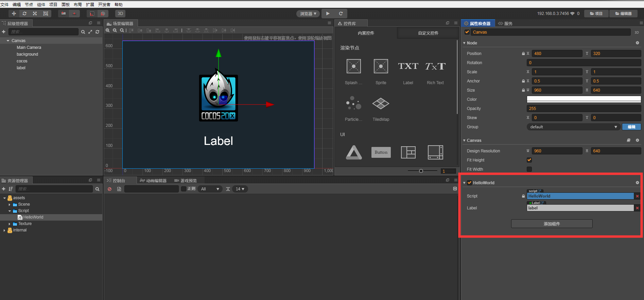Pick the Sprite control in the library
Image resolution: width=644 pixels, height=300 pixels.
click(381, 66)
